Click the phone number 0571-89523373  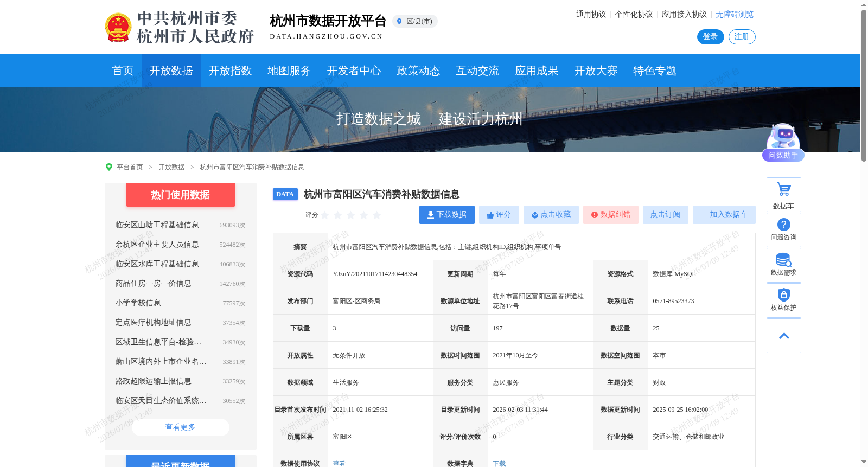[x=673, y=301]
